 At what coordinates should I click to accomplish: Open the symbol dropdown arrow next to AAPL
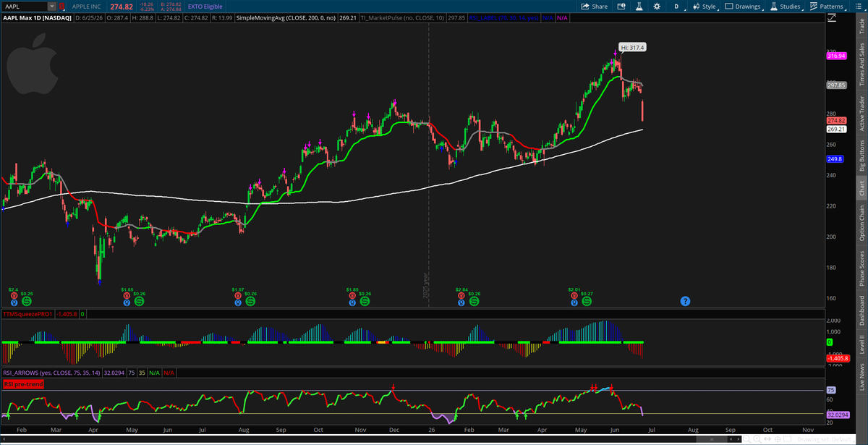tap(51, 7)
